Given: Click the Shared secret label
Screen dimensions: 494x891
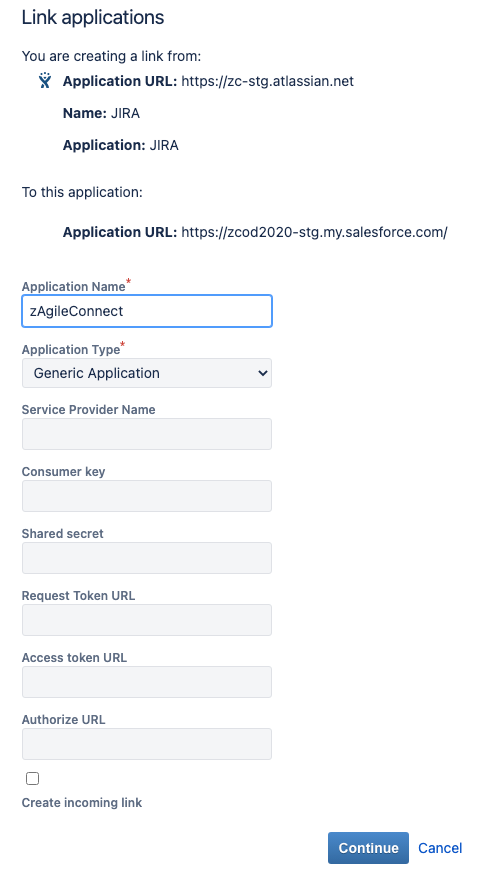Looking at the screenshot, I should 63,534.
